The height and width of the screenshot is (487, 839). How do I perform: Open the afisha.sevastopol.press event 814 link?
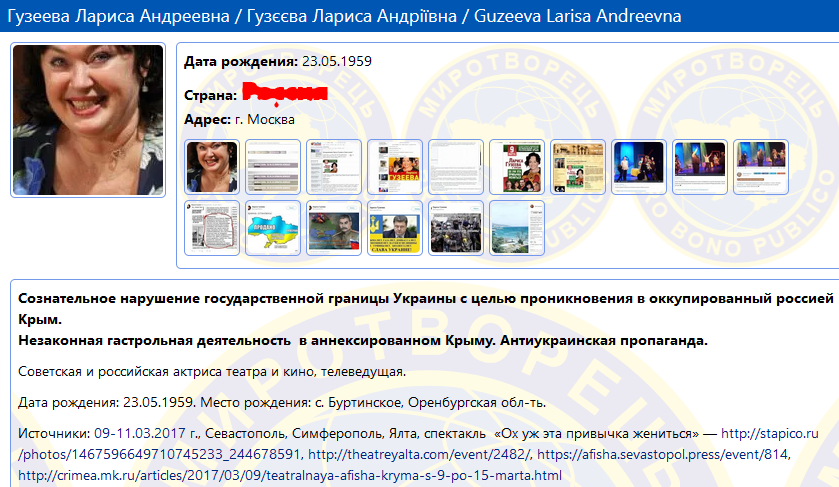663,454
